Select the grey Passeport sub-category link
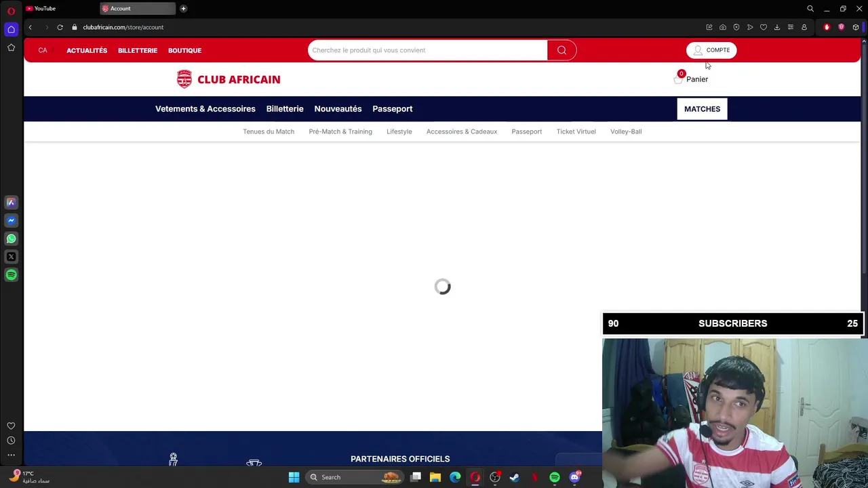Image resolution: width=868 pixels, height=488 pixels. point(527,131)
